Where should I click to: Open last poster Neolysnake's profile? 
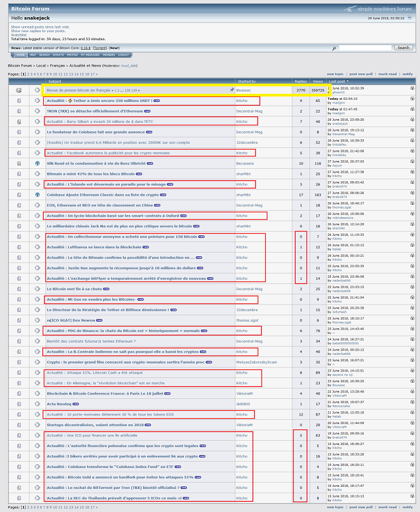click(341, 406)
